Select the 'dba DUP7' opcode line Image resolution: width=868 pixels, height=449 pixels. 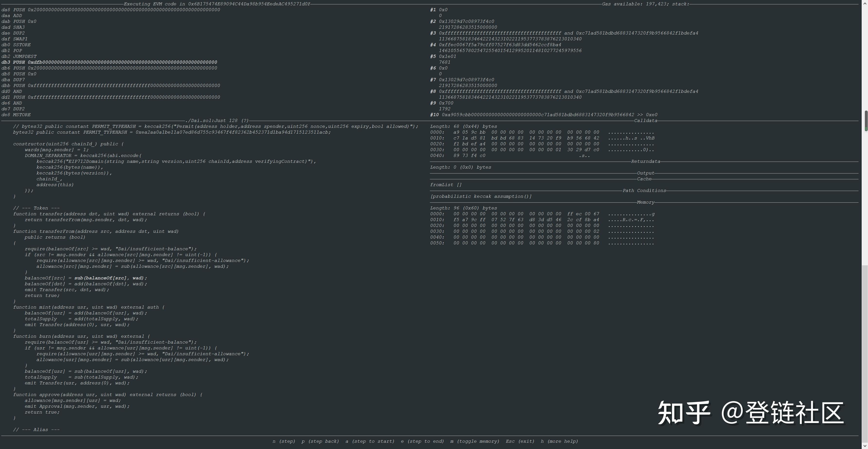pos(13,80)
